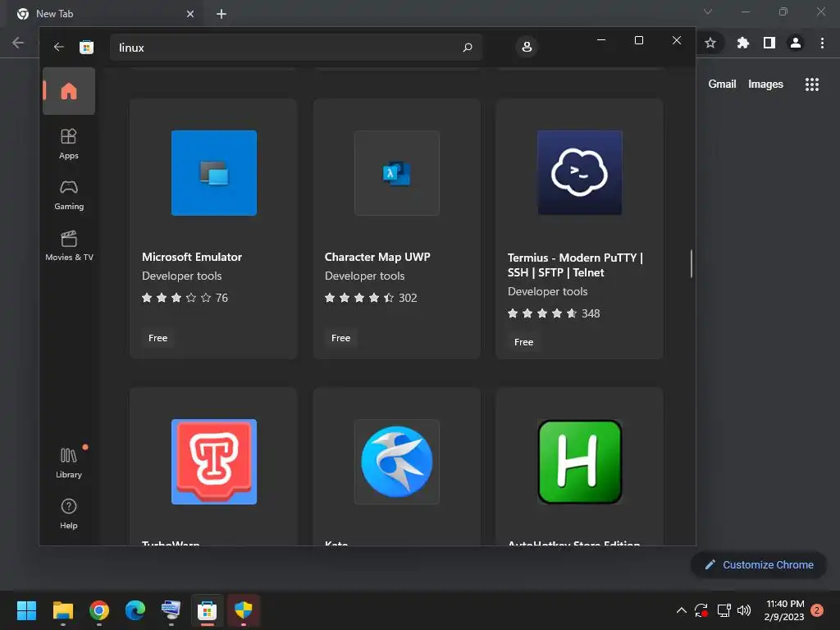Click Free under Character Map UWP
Screen dimensions: 840x630
(340, 338)
